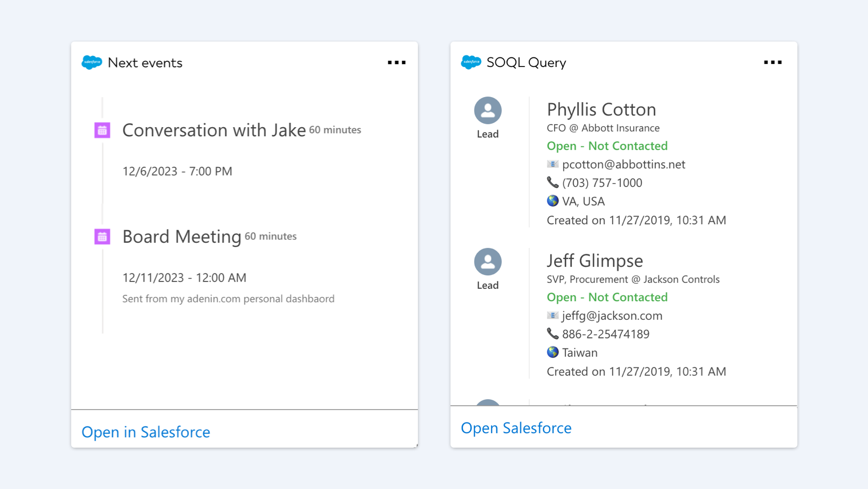This screenshot has height=489, width=868.
Task: Click phone number 886-2-25474189
Action: tap(605, 334)
